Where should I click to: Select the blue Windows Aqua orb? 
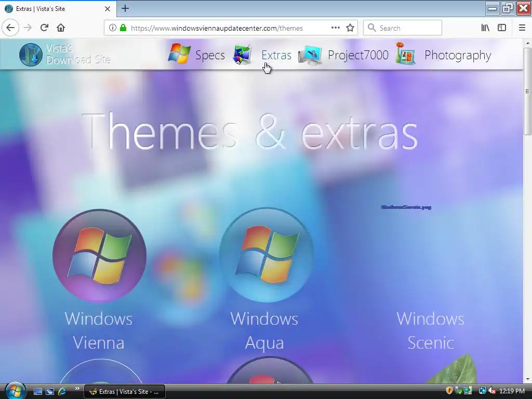coord(267,255)
